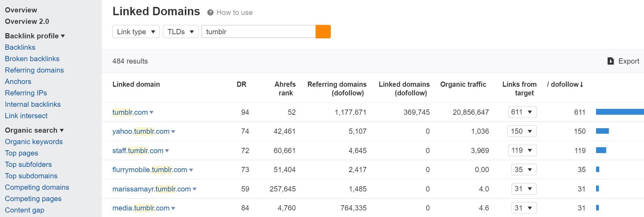Open the Link type dropdown
This screenshot has height=217, width=644.
[x=136, y=32]
